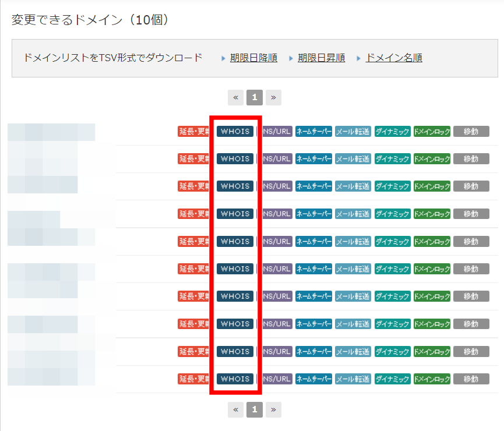The width and height of the screenshot is (504, 431).
Task: Click 移動 in the tenth domain row
Action: pyautogui.click(x=471, y=379)
